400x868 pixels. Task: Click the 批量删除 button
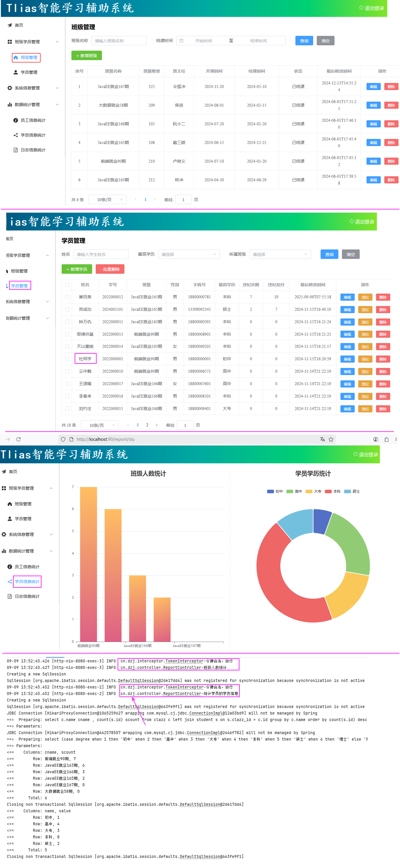110,269
